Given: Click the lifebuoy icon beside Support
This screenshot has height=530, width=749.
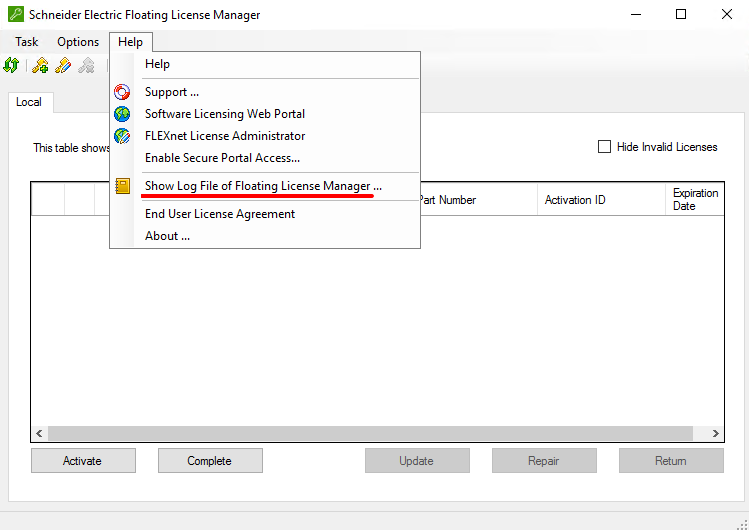Looking at the screenshot, I should coord(122,92).
